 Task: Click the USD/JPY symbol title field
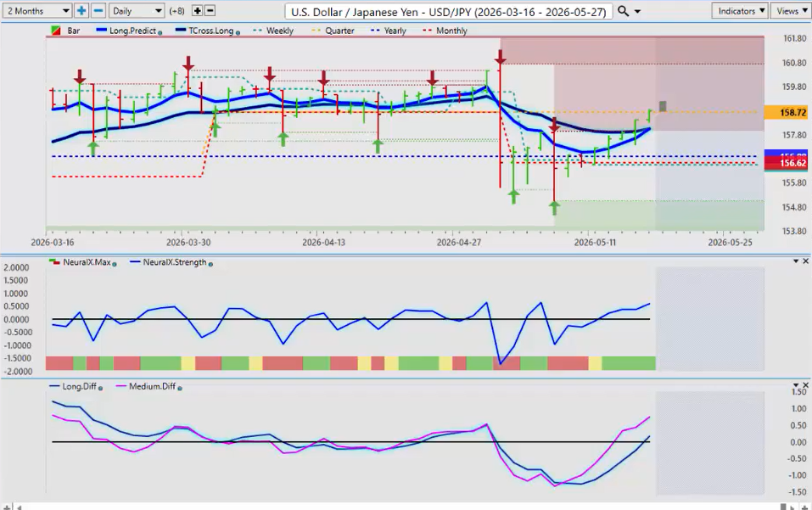click(x=449, y=11)
